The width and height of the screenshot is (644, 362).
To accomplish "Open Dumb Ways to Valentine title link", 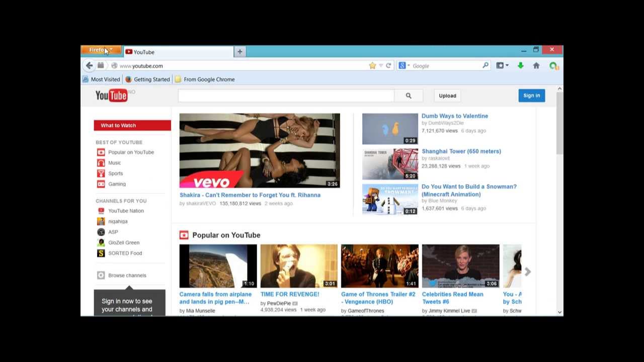I will [x=455, y=116].
